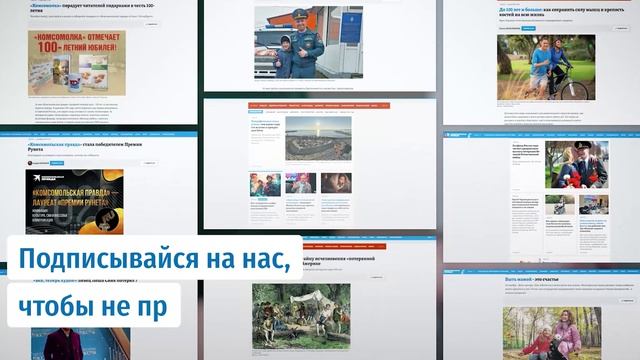Image resolution: width=640 pixels, height=360 pixels.
Task: Click photo of veteran in uniform with woman
Action: [576, 165]
